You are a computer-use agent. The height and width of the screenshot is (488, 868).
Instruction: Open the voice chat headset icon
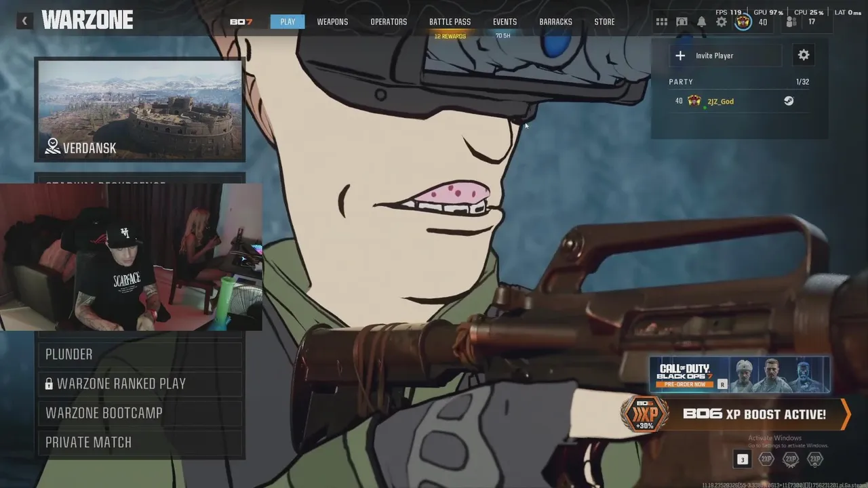pyautogui.click(x=682, y=22)
